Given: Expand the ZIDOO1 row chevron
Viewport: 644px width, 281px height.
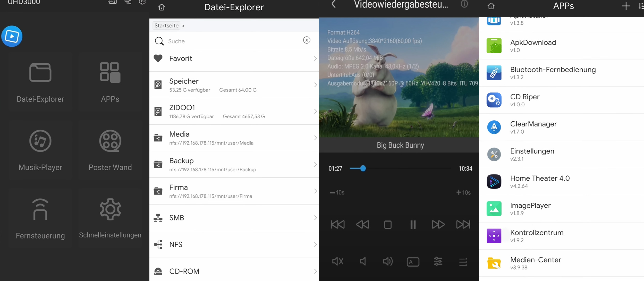Looking at the screenshot, I should 315,111.
